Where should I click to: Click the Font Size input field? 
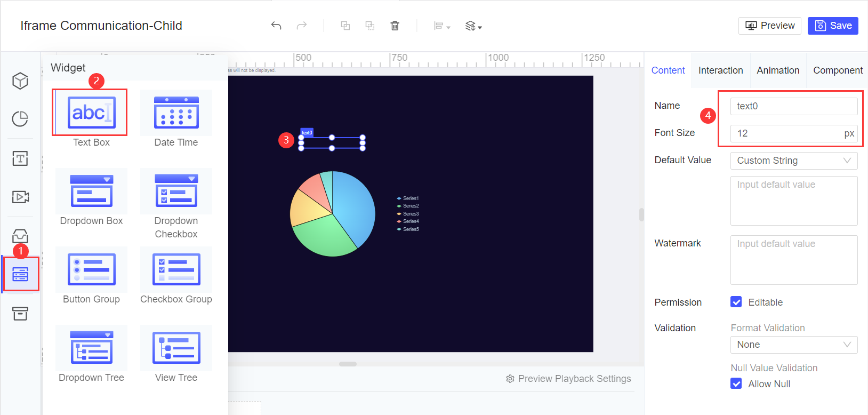coord(794,133)
